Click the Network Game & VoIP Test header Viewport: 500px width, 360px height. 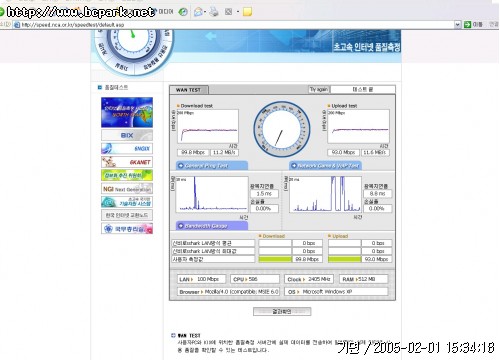325,166
